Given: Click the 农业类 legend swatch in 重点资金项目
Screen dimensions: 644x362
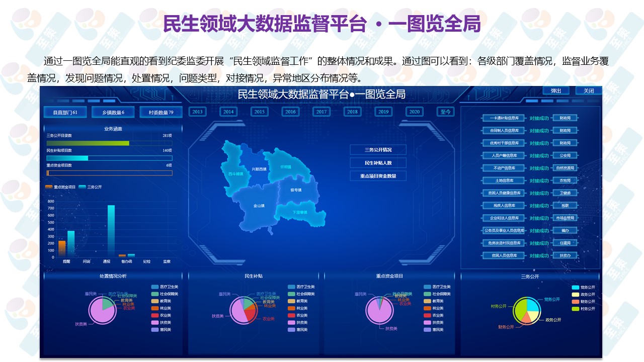Looking at the screenshot, I should pyautogui.click(x=427, y=315).
